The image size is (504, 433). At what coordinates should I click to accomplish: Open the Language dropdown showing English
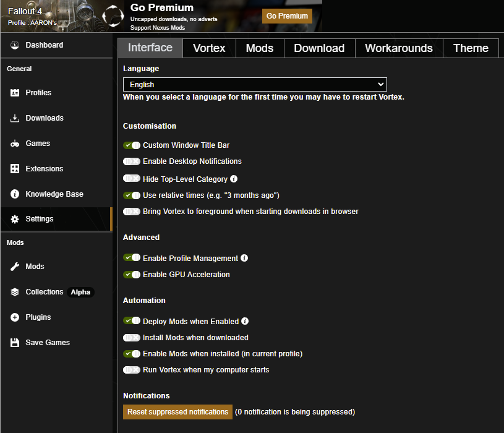pos(255,85)
